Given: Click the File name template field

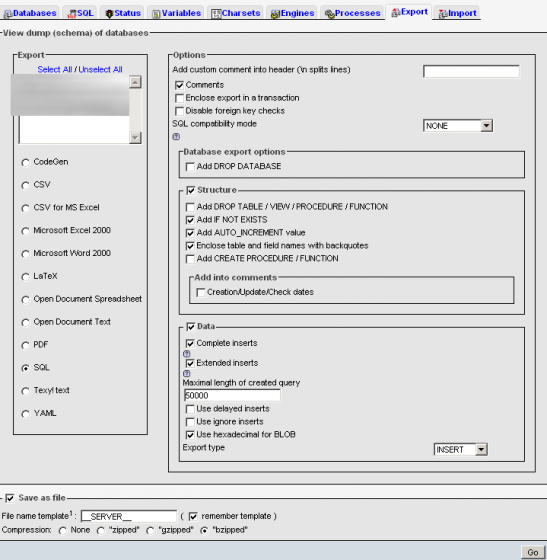Looking at the screenshot, I should 129,516.
